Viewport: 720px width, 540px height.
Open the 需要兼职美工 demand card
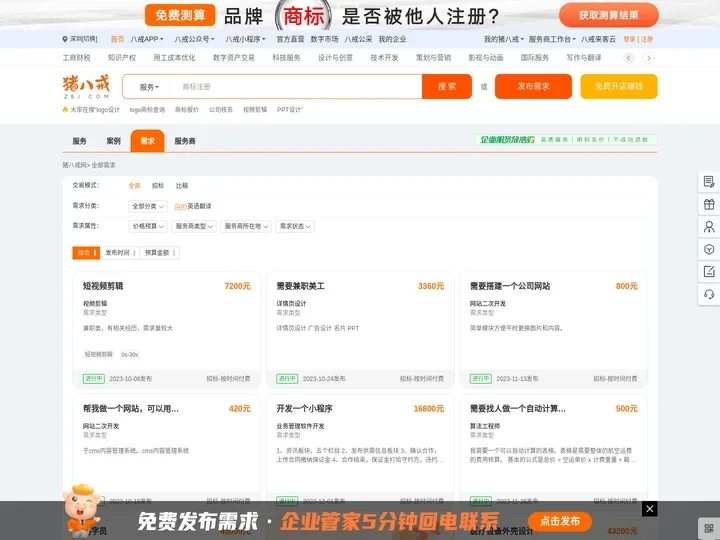[x=360, y=330]
